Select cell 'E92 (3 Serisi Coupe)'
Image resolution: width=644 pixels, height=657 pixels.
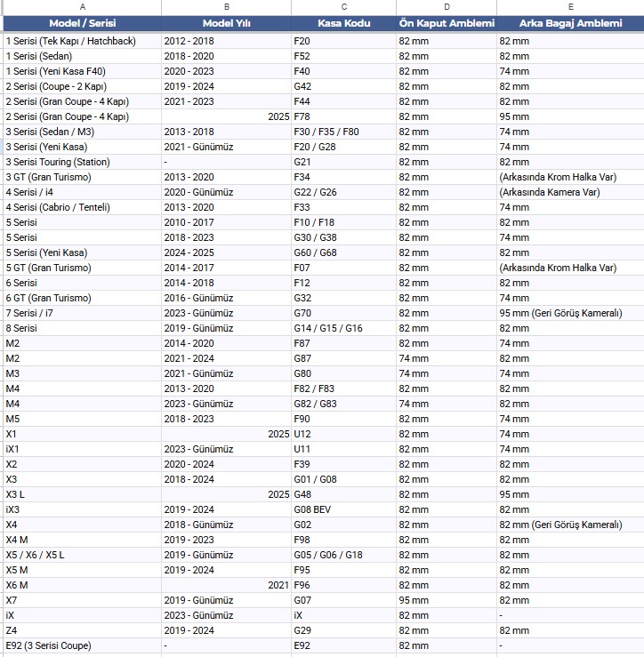[82, 645]
